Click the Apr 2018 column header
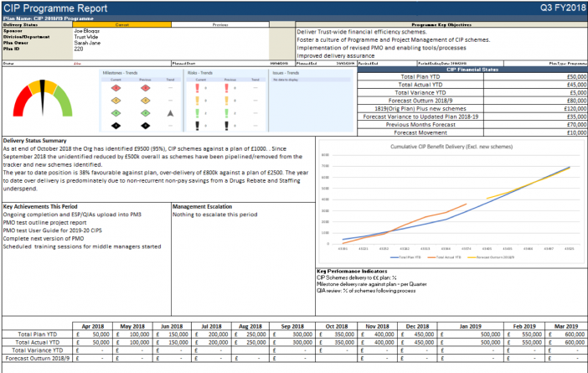This screenshot has width=588, height=373. pos(93,326)
